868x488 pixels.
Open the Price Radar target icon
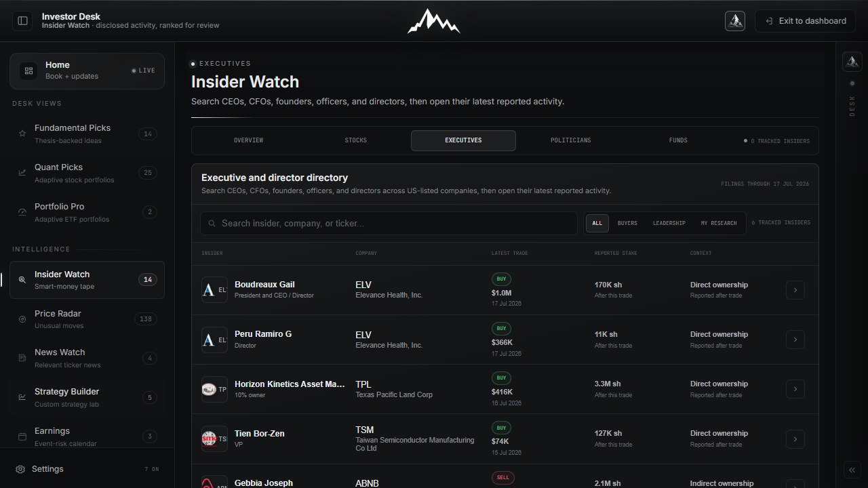pyautogui.click(x=22, y=319)
